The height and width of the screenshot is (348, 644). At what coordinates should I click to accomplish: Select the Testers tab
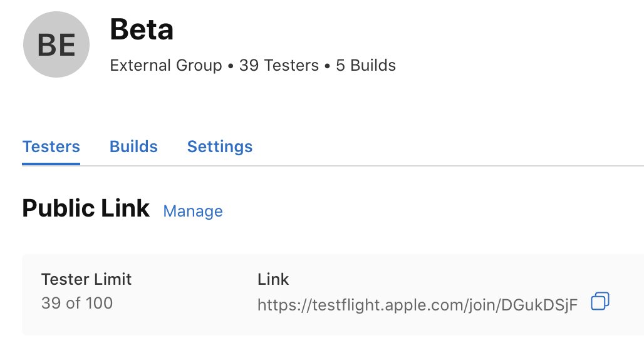coord(51,146)
